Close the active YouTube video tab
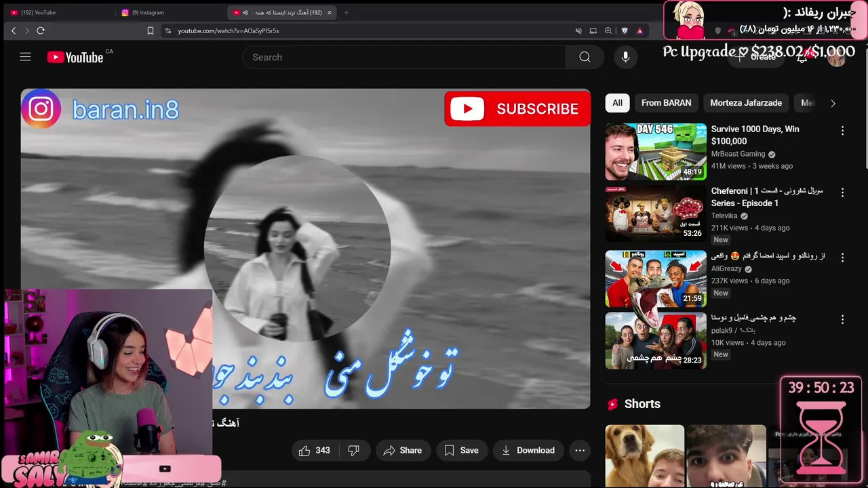The height and width of the screenshot is (488, 868). click(x=330, y=12)
